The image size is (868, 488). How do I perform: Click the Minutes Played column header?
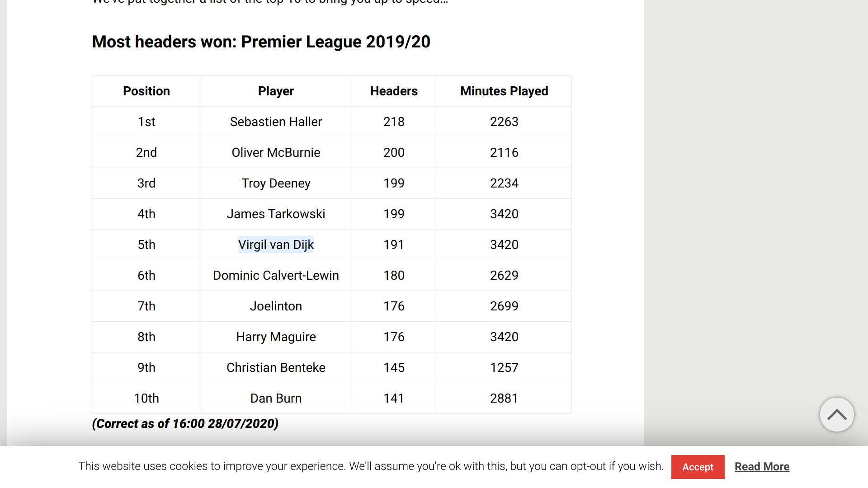pyautogui.click(x=504, y=91)
